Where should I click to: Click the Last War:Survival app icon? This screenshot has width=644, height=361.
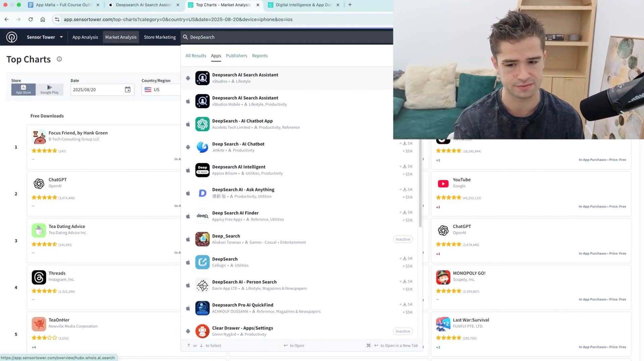tap(443, 324)
